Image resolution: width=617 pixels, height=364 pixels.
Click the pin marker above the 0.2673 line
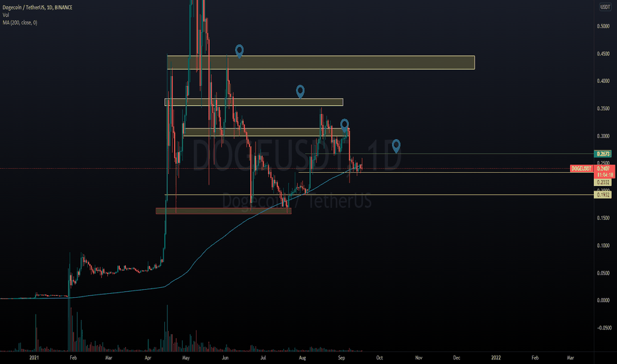(x=397, y=146)
